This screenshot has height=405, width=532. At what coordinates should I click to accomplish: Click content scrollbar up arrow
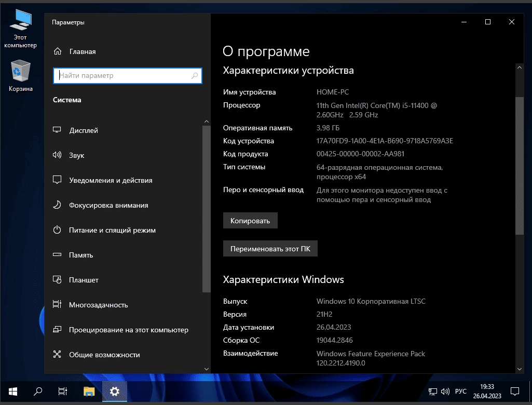point(520,67)
